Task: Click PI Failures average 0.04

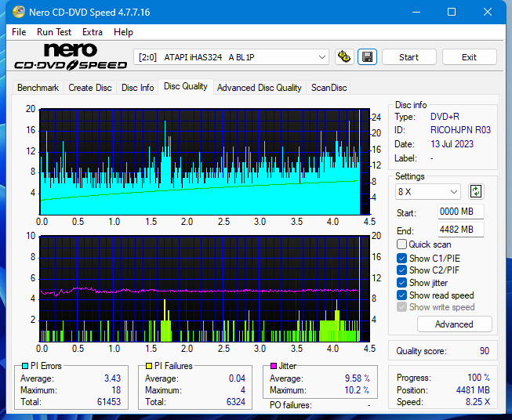Action: tap(237, 378)
